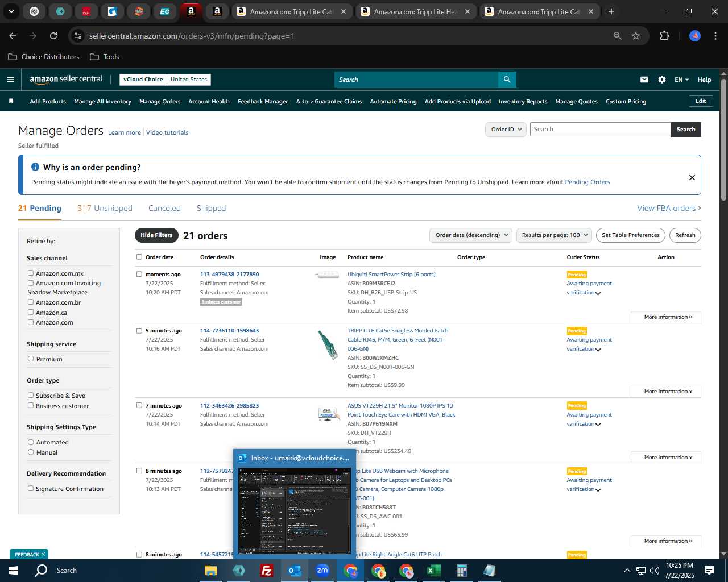
Task: Open the Order date (descending) sort dropdown
Action: tap(471, 235)
